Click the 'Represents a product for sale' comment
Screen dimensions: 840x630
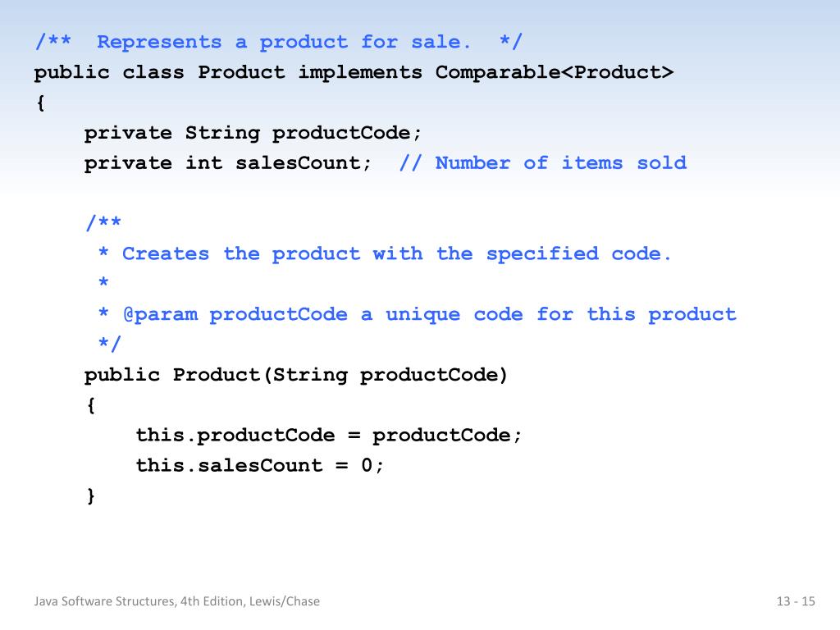pyautogui.click(x=279, y=42)
